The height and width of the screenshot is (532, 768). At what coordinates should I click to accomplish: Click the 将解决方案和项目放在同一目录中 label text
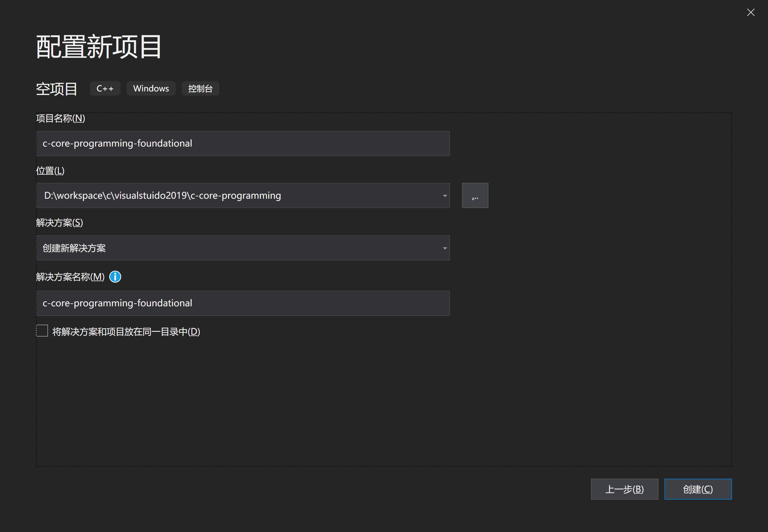pyautogui.click(x=126, y=332)
